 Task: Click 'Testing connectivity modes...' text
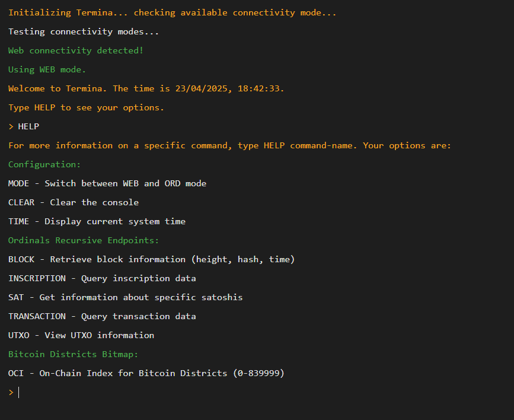[84, 32]
